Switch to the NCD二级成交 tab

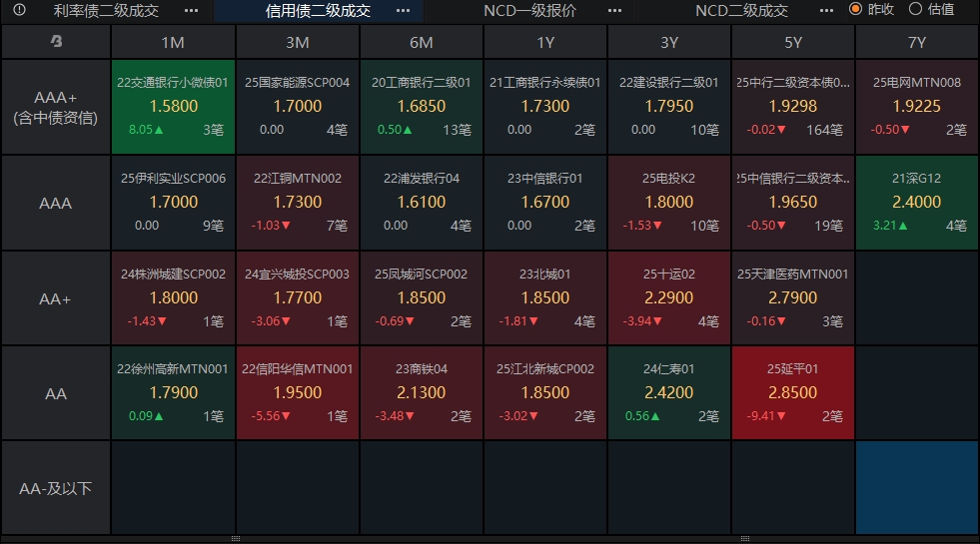(x=741, y=11)
